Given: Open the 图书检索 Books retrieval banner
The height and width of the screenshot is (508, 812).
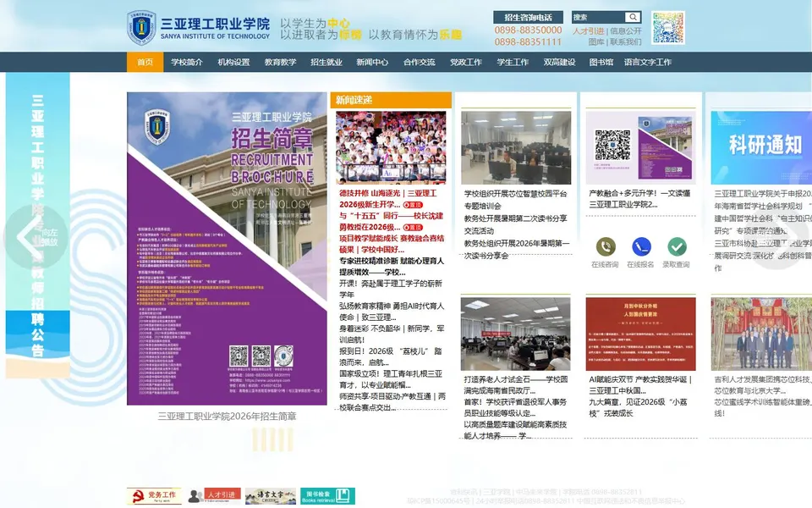Looking at the screenshot, I should tap(328, 496).
